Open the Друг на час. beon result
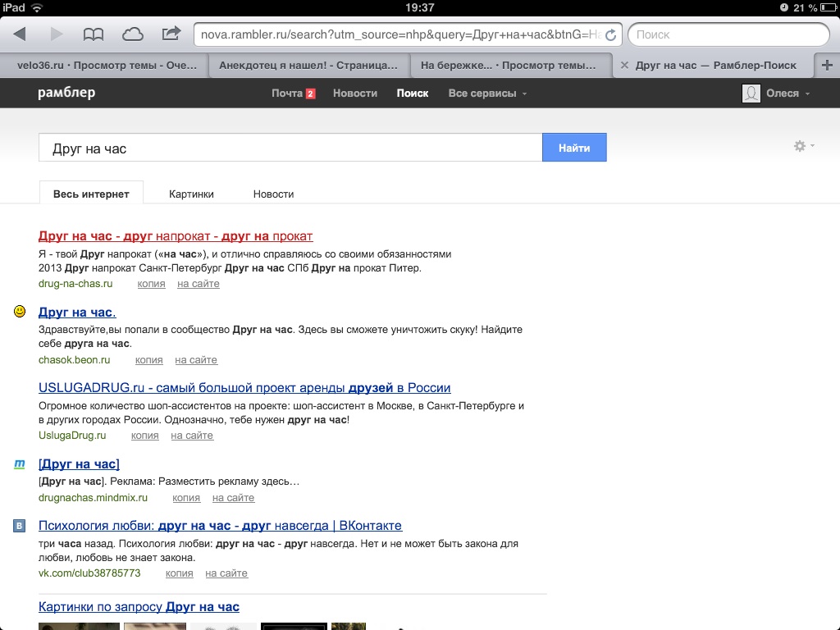Screen dimensions: 840x630 [x=77, y=313]
